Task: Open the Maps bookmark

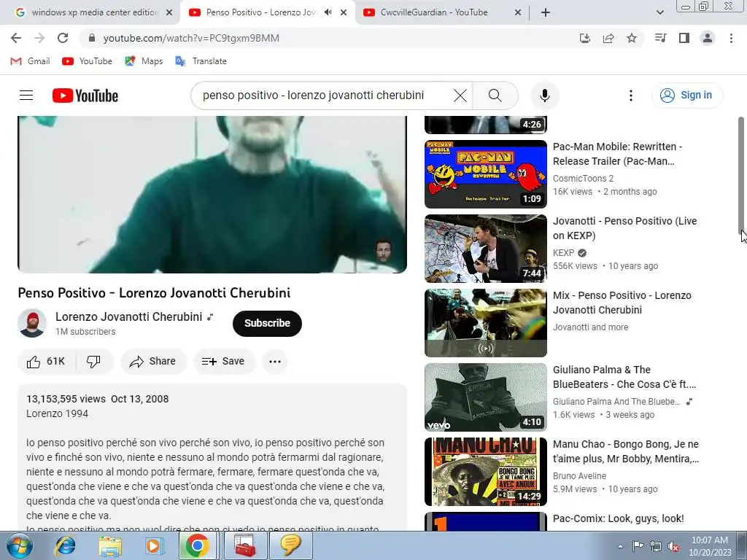Action: point(144,61)
